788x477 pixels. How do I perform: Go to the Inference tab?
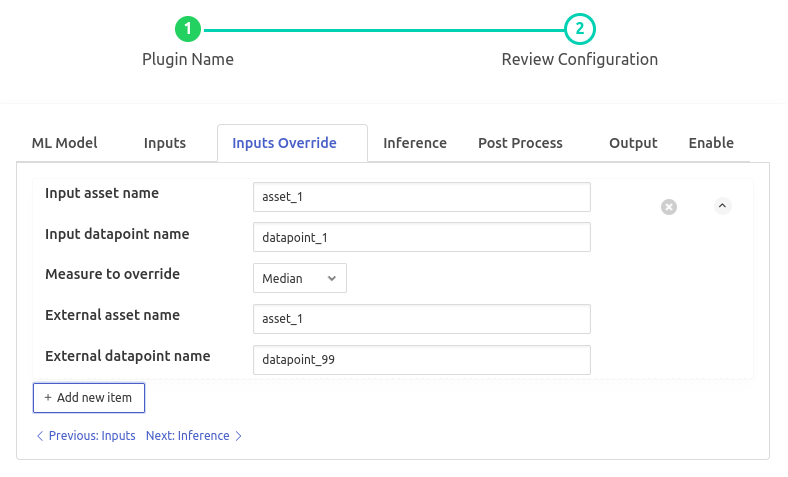pyautogui.click(x=415, y=143)
